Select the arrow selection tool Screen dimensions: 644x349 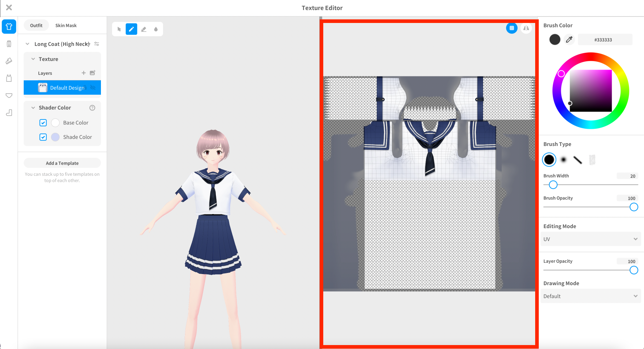coord(119,29)
